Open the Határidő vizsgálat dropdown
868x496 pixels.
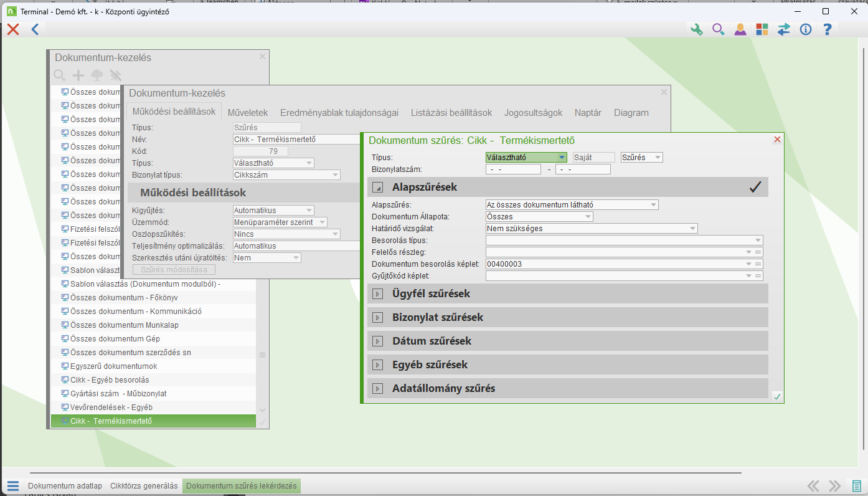pos(692,229)
